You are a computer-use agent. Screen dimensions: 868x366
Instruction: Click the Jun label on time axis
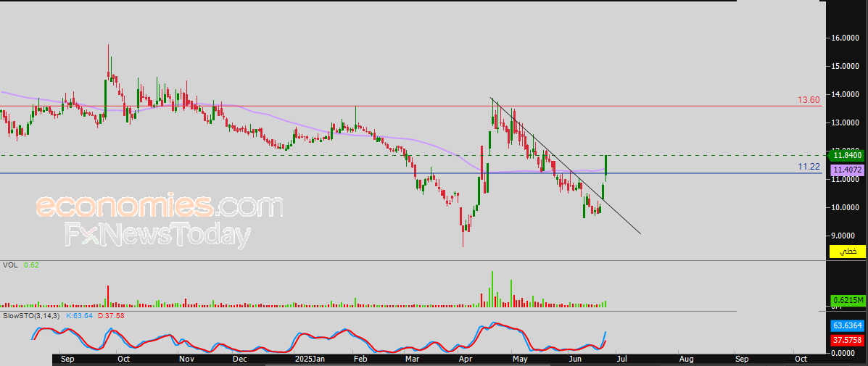point(576,359)
